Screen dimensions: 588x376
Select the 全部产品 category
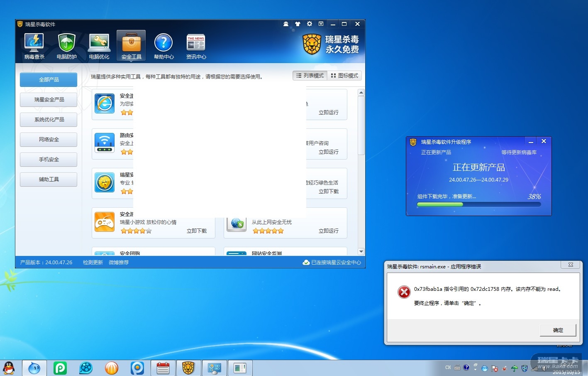pyautogui.click(x=49, y=80)
